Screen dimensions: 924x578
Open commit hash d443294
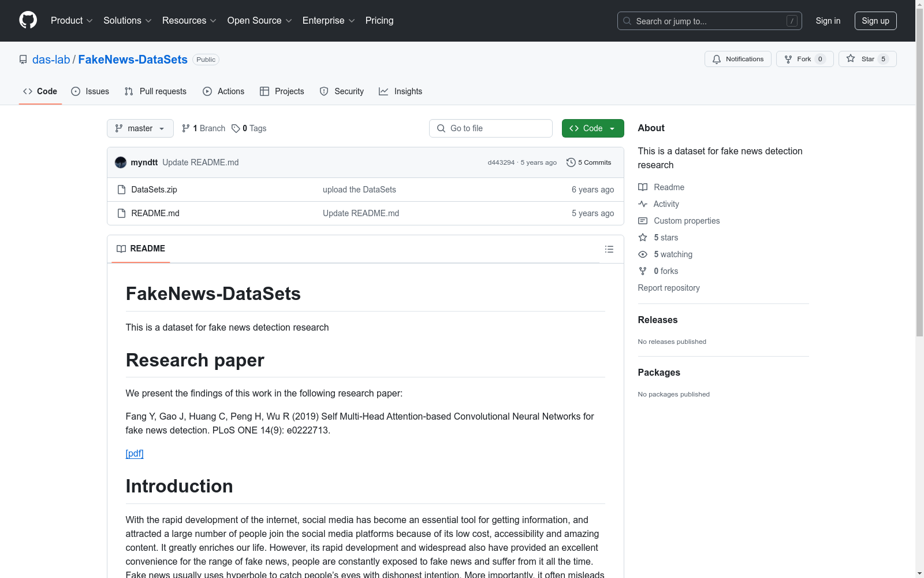501,162
